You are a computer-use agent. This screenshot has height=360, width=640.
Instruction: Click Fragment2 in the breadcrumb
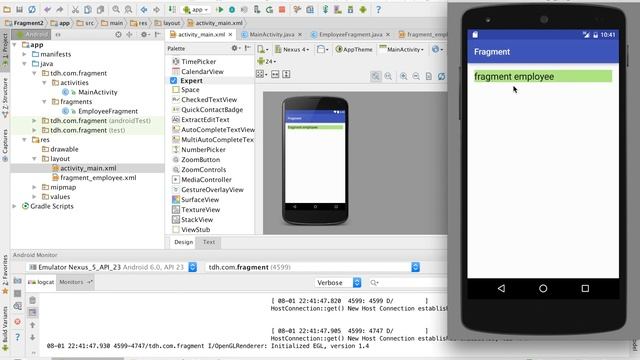pos(24,23)
